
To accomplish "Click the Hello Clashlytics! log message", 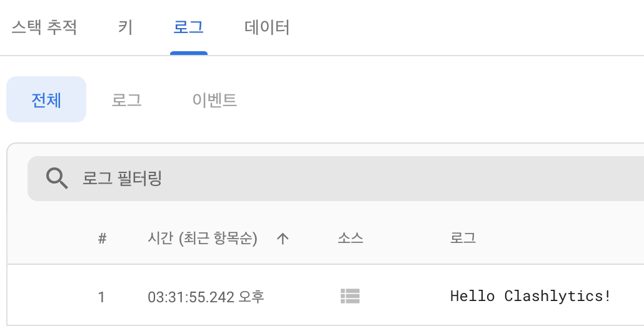I will 530,296.
